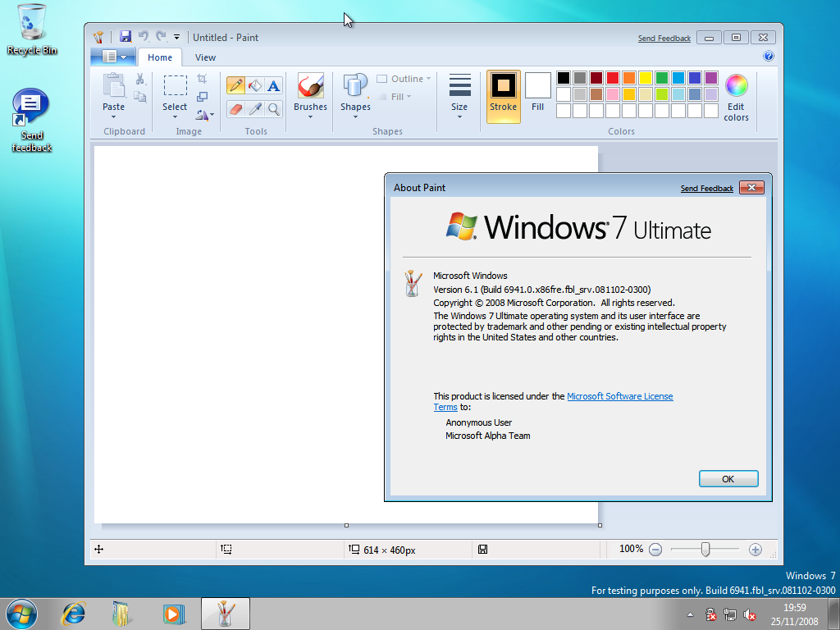Select the Fill with color bucket tool
The width and height of the screenshot is (840, 630).
coord(255,85)
